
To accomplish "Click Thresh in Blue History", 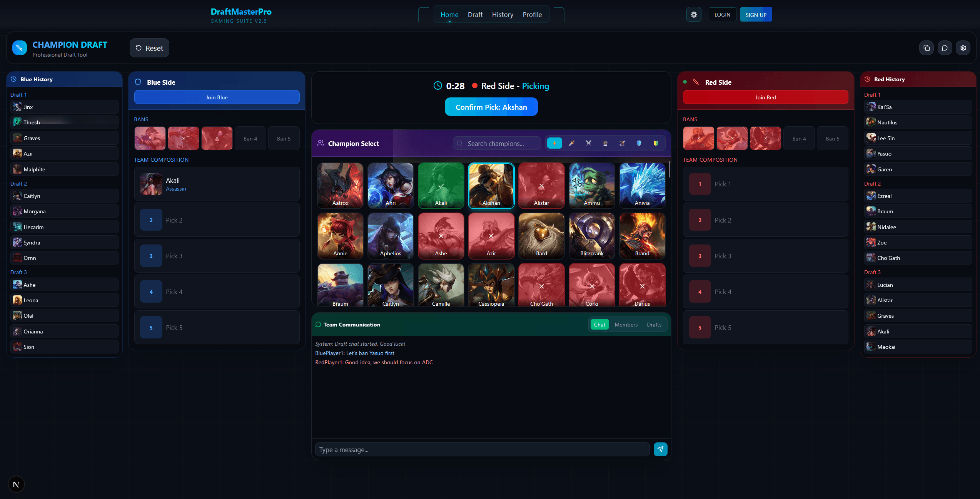I will (x=64, y=122).
